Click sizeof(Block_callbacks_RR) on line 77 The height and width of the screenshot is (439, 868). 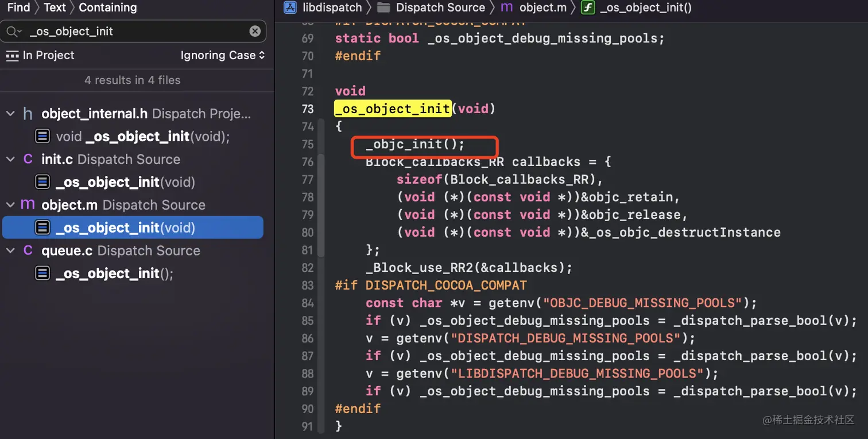[496, 179]
